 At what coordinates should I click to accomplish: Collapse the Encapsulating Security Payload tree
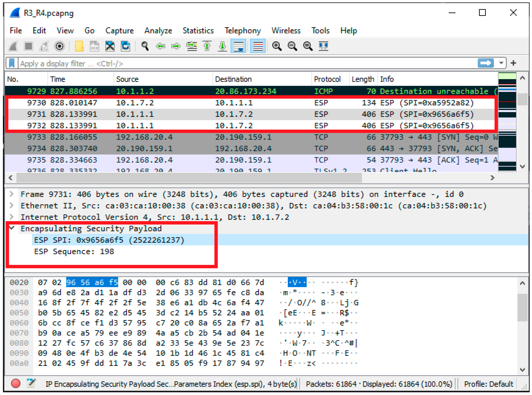point(11,228)
